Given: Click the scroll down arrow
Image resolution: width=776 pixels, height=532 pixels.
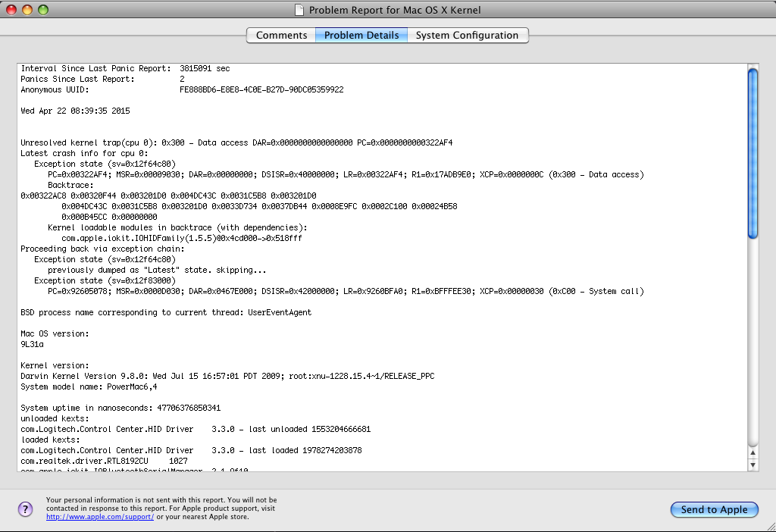Looking at the screenshot, I should coord(753,465).
